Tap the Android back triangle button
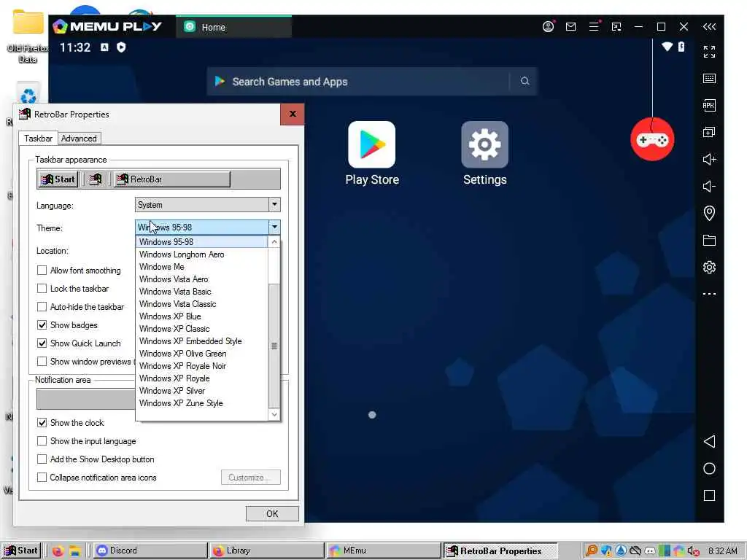 tap(709, 441)
